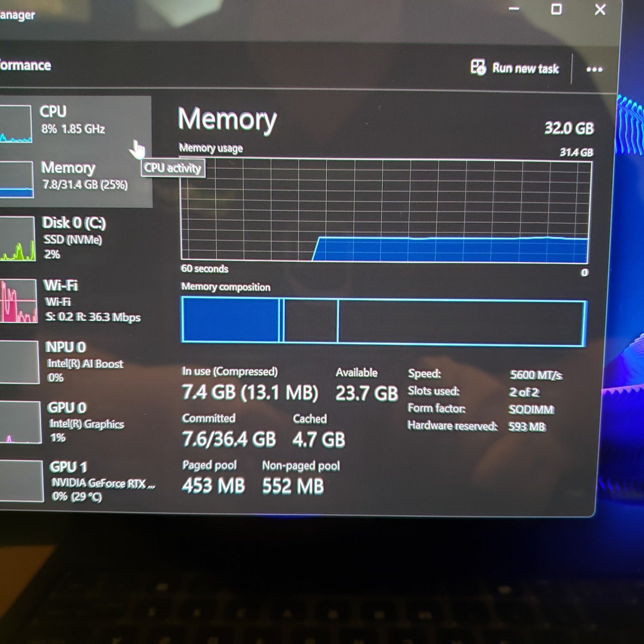Screen dimensions: 644x644
Task: Select Disk 0 (C:) entry
Action: 76,238
